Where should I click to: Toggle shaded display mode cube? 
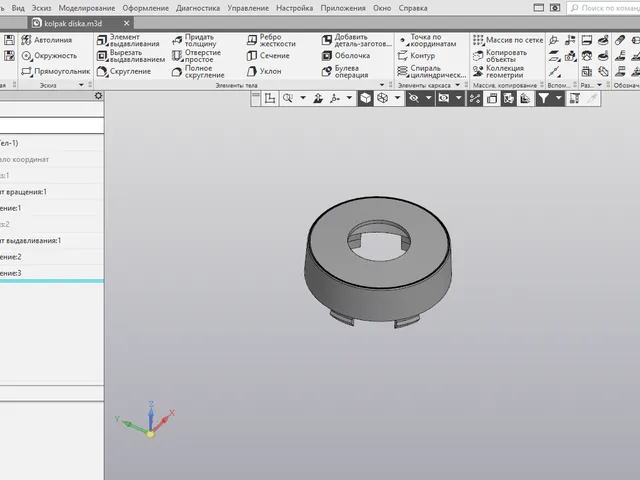365,98
